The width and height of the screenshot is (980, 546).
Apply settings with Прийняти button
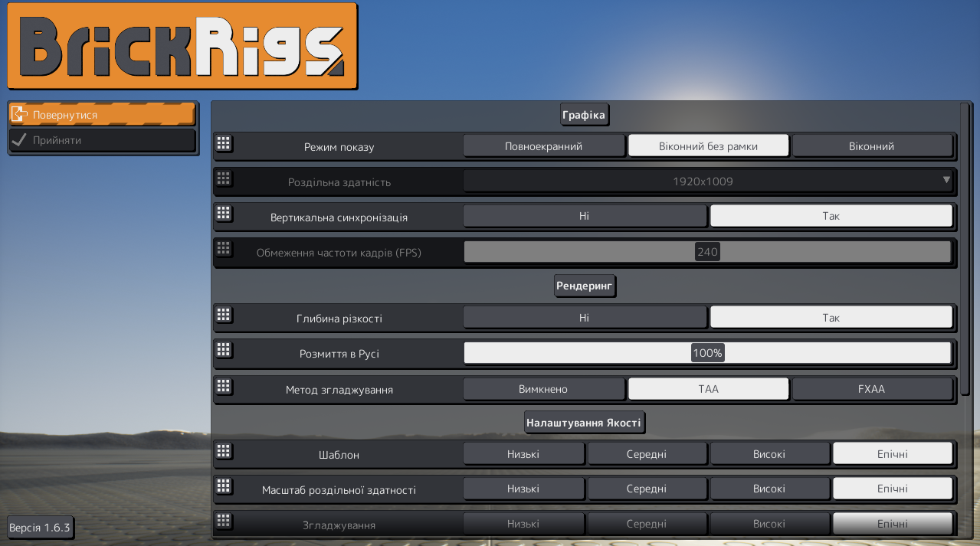tap(102, 141)
